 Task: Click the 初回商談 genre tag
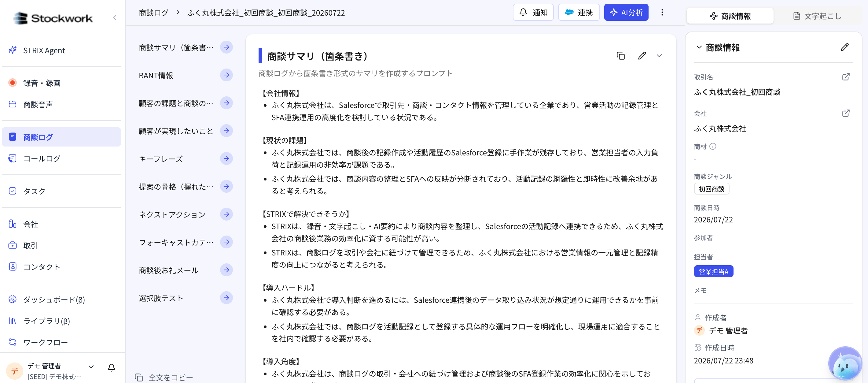(711, 189)
